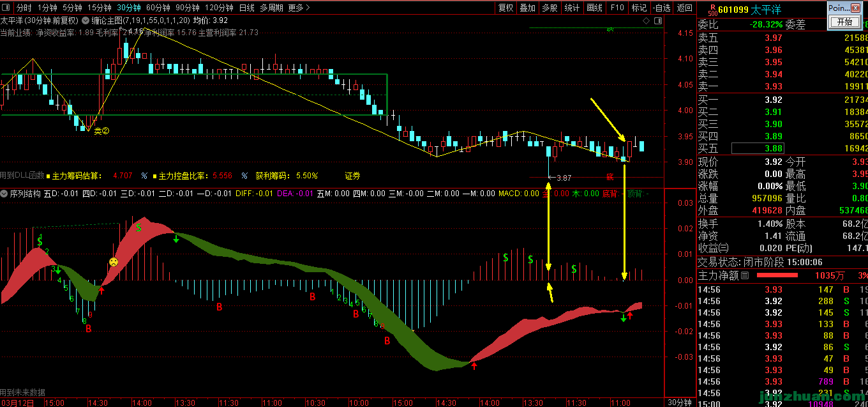Open F10 company information
This screenshot has height=407, width=868.
[x=617, y=8]
